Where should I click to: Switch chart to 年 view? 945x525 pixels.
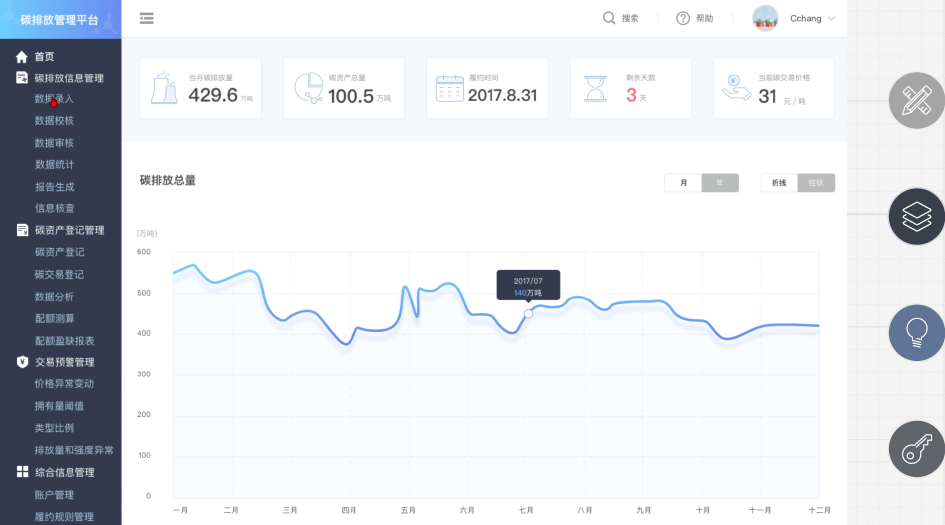(720, 183)
